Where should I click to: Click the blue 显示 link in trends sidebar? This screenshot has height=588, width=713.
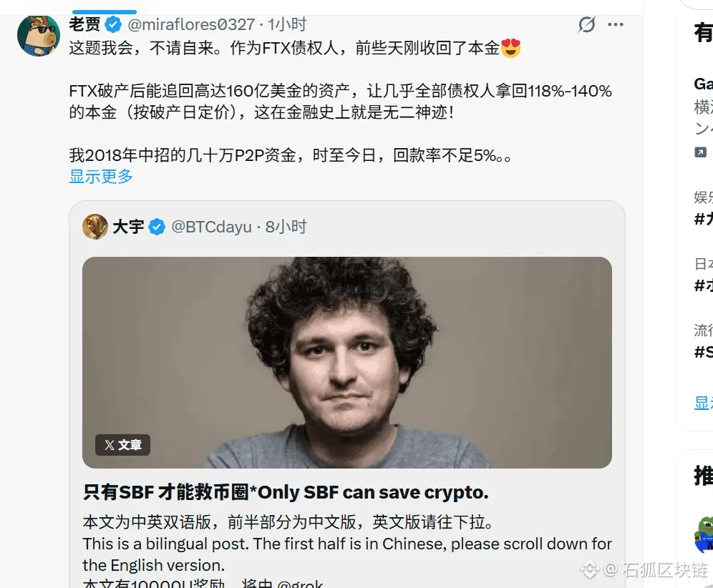[704, 403]
